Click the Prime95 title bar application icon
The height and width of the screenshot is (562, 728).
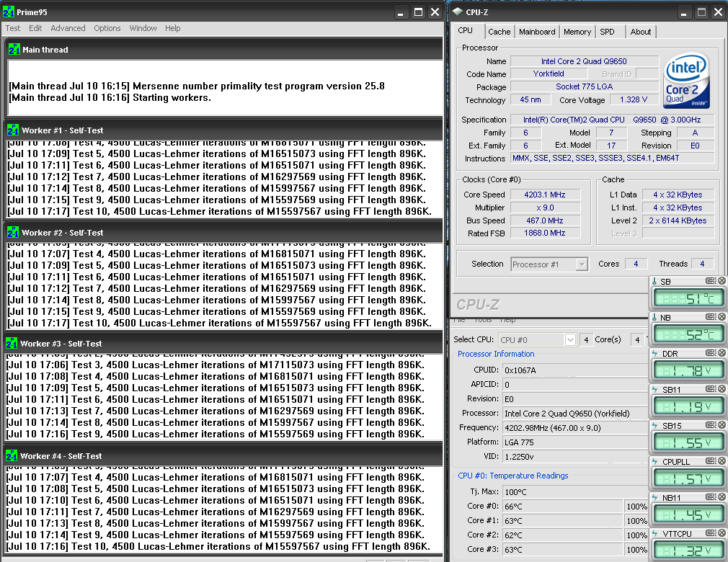point(9,12)
